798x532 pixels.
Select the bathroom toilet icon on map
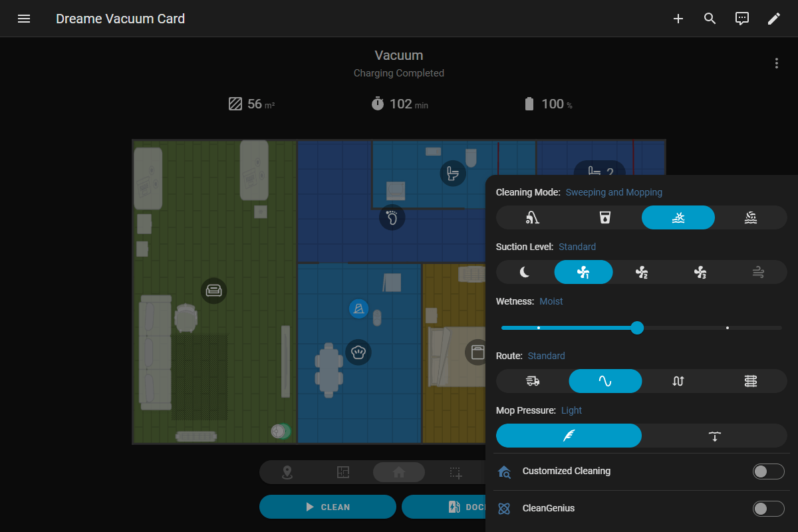tap(453, 174)
